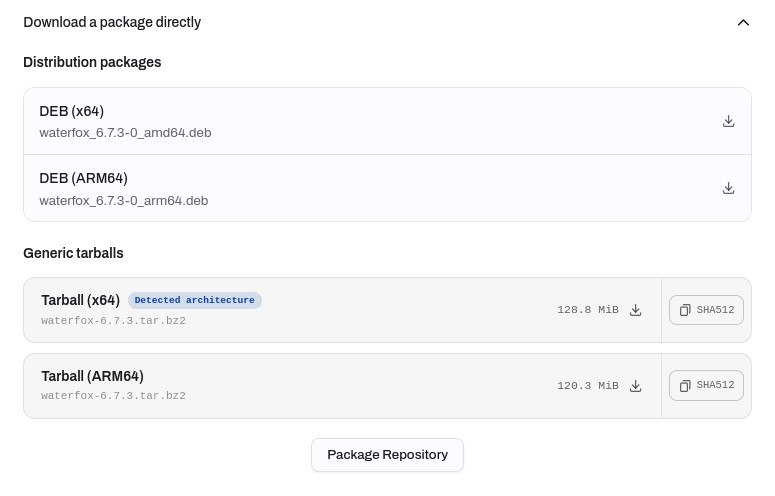Collapse the section with the chevron arrow
The image size is (775, 496).
[x=743, y=23]
